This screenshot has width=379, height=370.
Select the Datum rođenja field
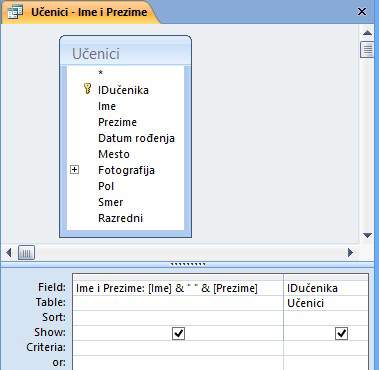click(x=136, y=138)
